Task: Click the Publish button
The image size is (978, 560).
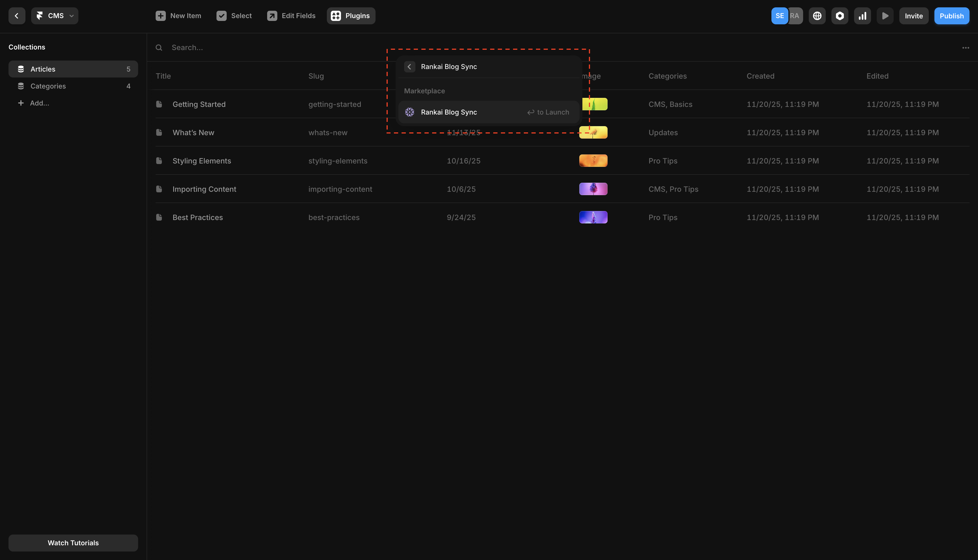Action: tap(951, 16)
